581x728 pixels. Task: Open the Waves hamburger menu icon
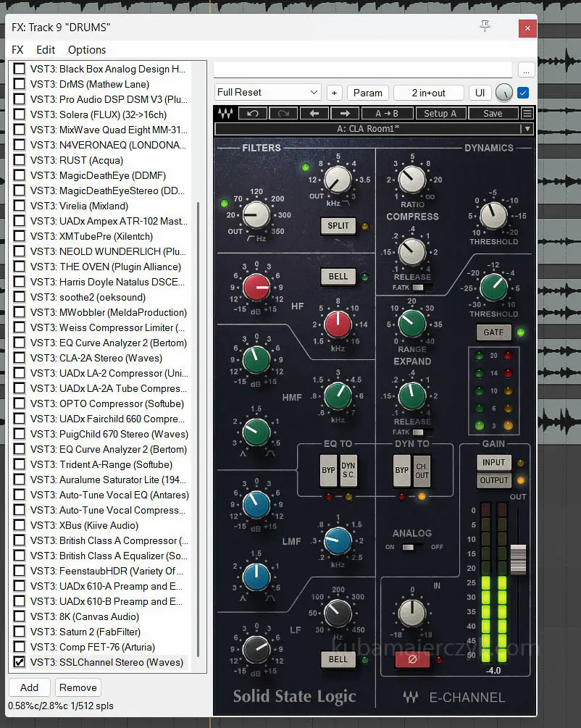(x=527, y=114)
